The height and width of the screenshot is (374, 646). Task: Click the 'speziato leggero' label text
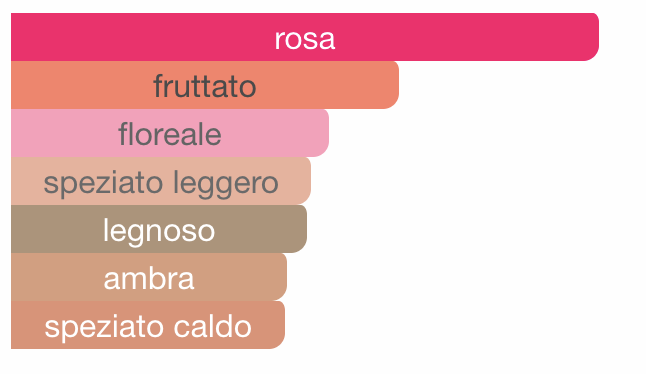[x=161, y=184]
